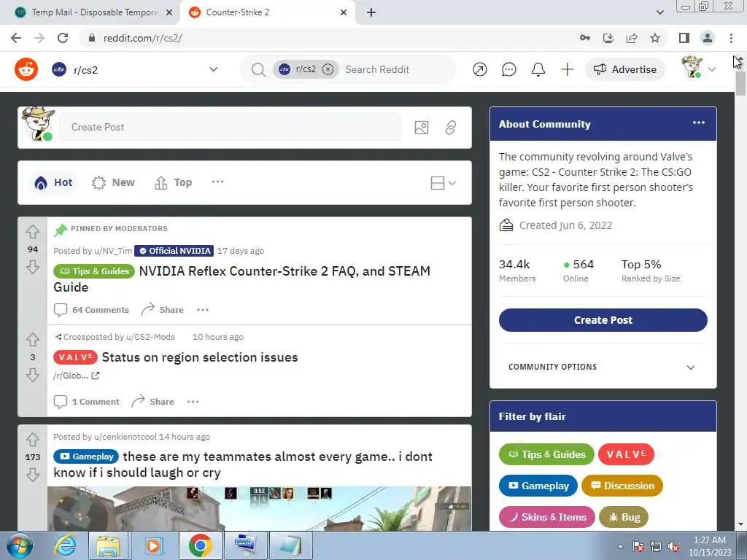Filter by VALVE flair

pos(626,454)
